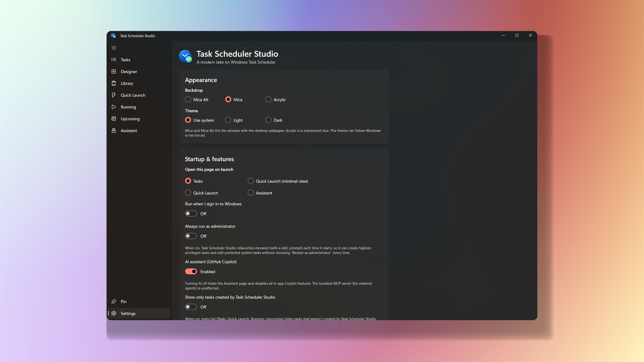The width and height of the screenshot is (644, 362).
Task: Enable Run when I sign in to Windows
Action: [x=191, y=213]
